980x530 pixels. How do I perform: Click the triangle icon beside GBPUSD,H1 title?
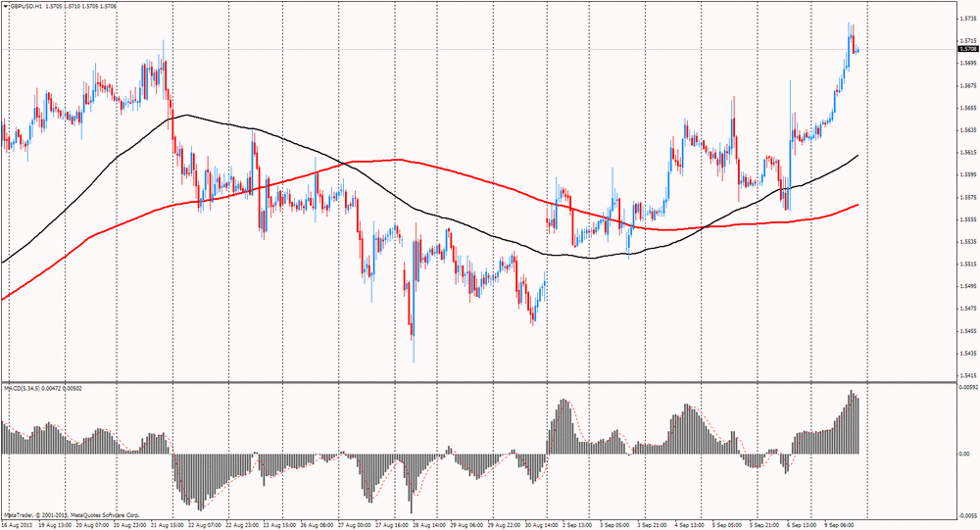click(6, 6)
